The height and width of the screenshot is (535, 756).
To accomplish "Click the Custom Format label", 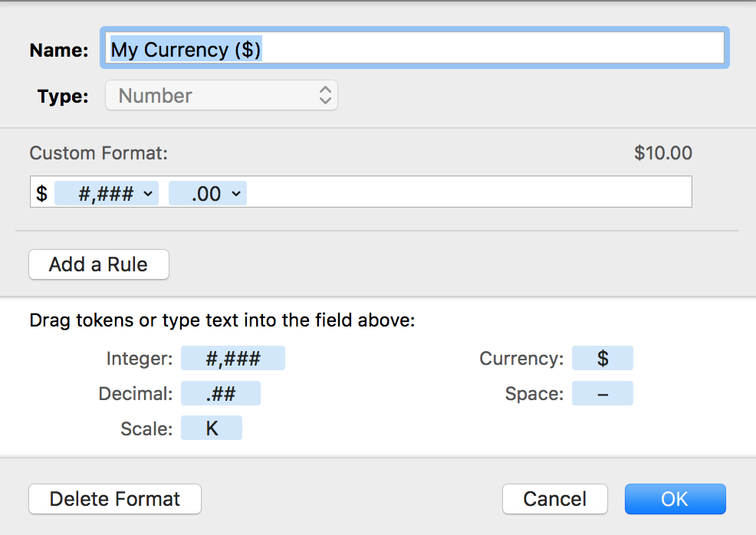I will (x=98, y=153).
